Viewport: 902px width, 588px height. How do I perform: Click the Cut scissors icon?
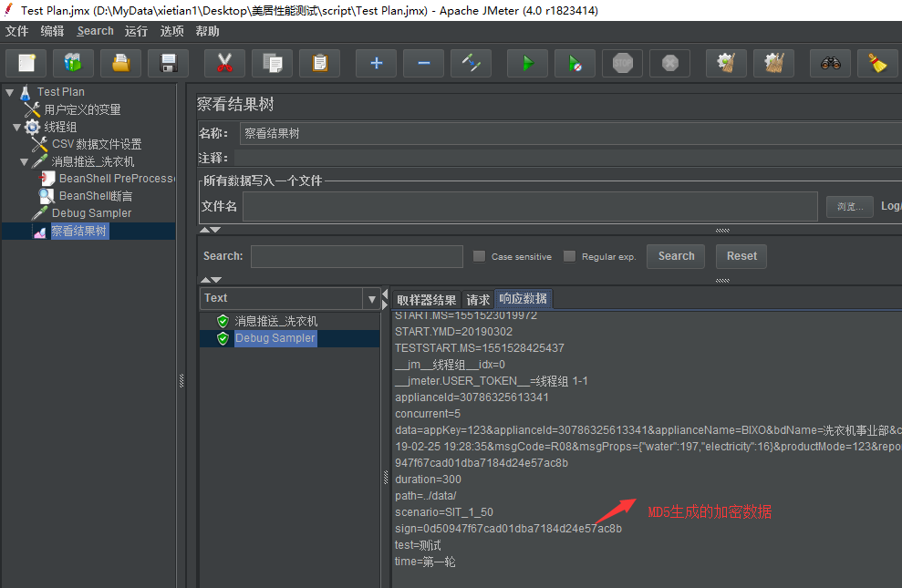click(x=225, y=63)
